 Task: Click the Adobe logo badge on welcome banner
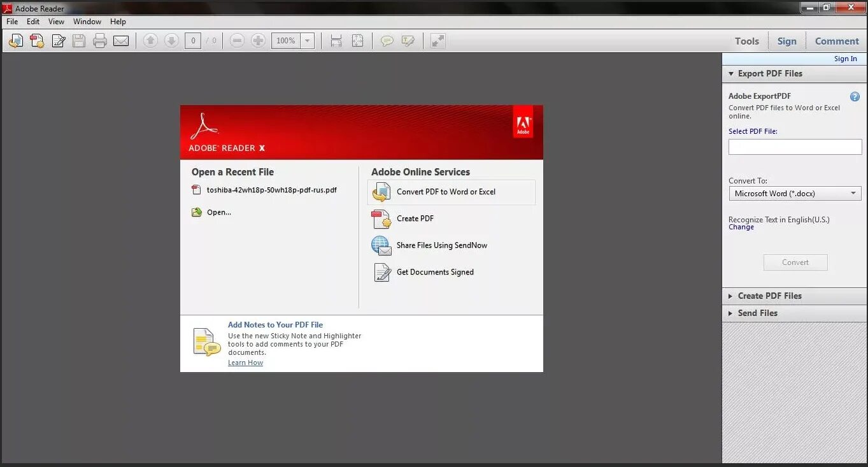click(x=523, y=122)
